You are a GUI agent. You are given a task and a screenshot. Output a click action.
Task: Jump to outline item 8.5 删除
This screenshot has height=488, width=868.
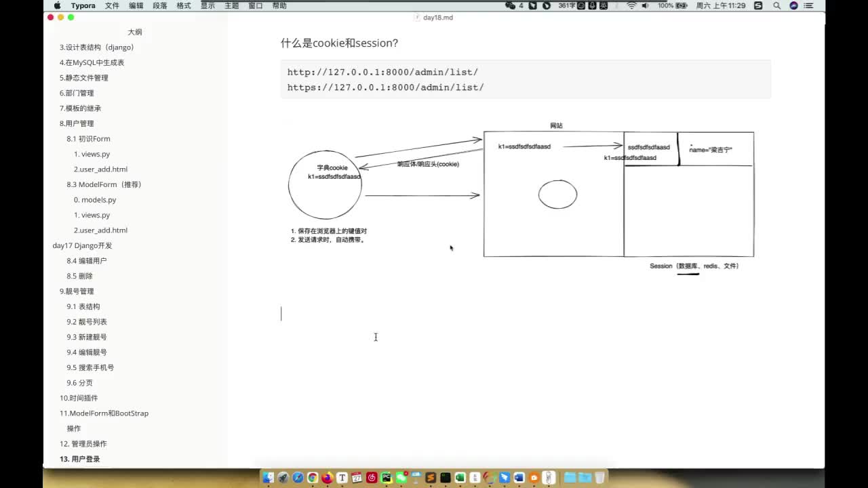pyautogui.click(x=79, y=276)
